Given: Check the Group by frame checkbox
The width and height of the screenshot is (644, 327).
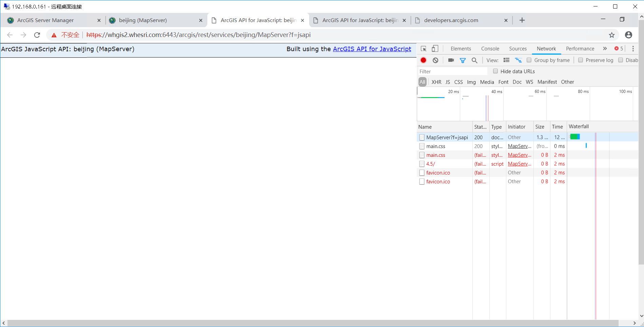Looking at the screenshot, I should 529,60.
